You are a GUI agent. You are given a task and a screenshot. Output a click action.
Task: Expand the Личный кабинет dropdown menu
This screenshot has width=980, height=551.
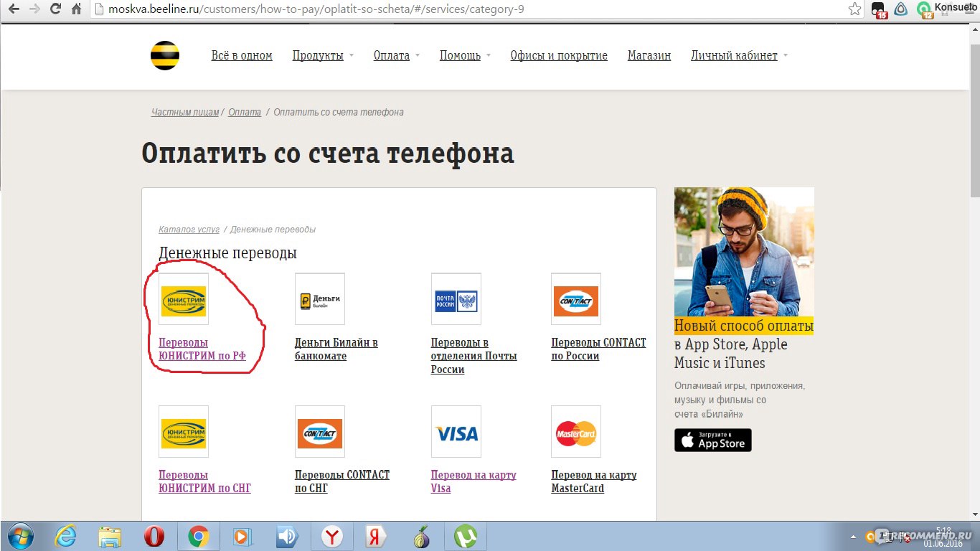739,55
